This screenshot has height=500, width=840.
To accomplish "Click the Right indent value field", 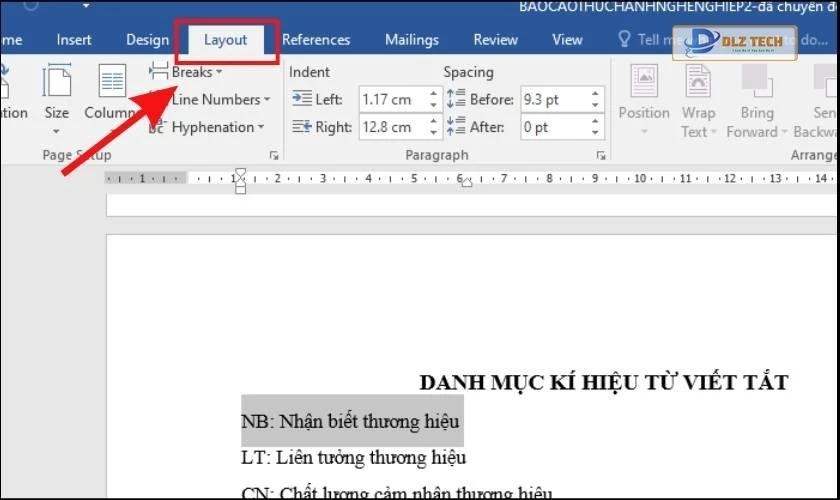I will click(x=391, y=127).
